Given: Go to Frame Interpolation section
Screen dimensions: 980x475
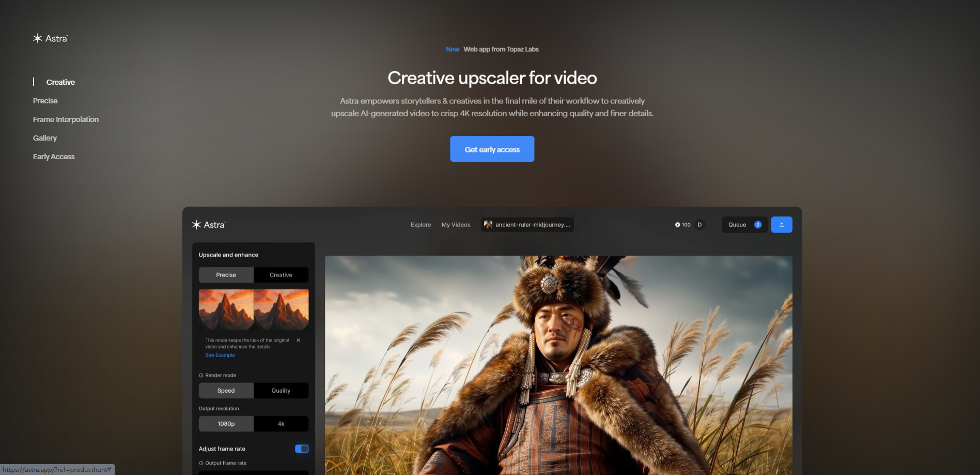Looking at the screenshot, I should coord(66,119).
